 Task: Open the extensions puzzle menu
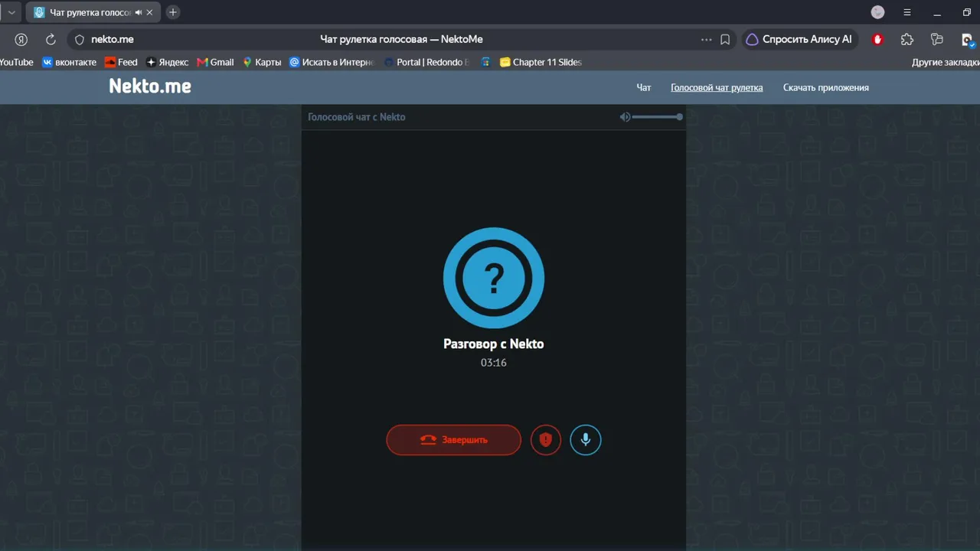[x=907, y=40]
